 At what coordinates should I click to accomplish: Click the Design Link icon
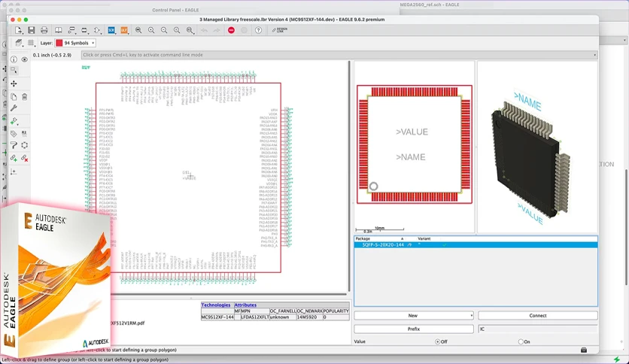coord(280,30)
